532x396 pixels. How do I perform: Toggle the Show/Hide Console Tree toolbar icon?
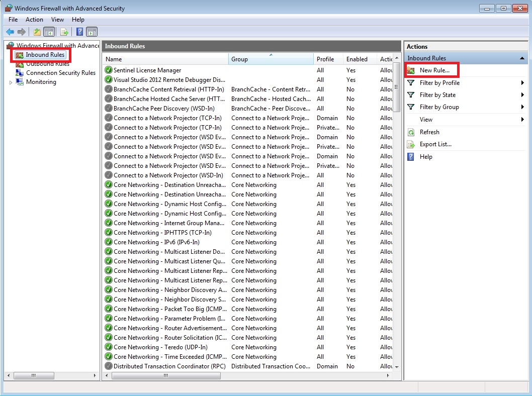pyautogui.click(x=49, y=32)
